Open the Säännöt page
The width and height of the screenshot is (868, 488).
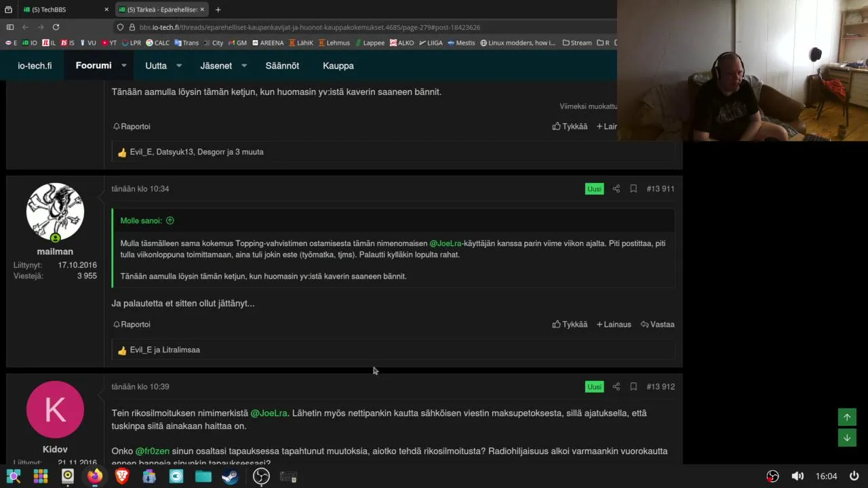click(x=282, y=66)
